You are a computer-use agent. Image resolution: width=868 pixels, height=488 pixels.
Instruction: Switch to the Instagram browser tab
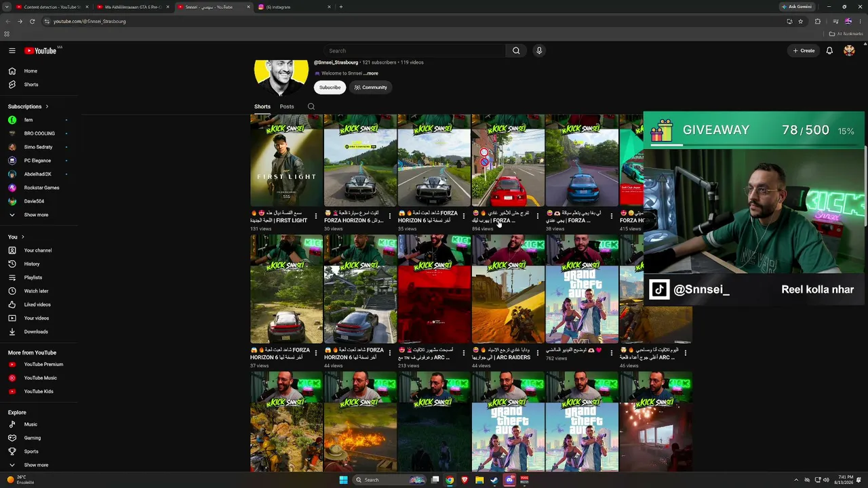click(294, 7)
